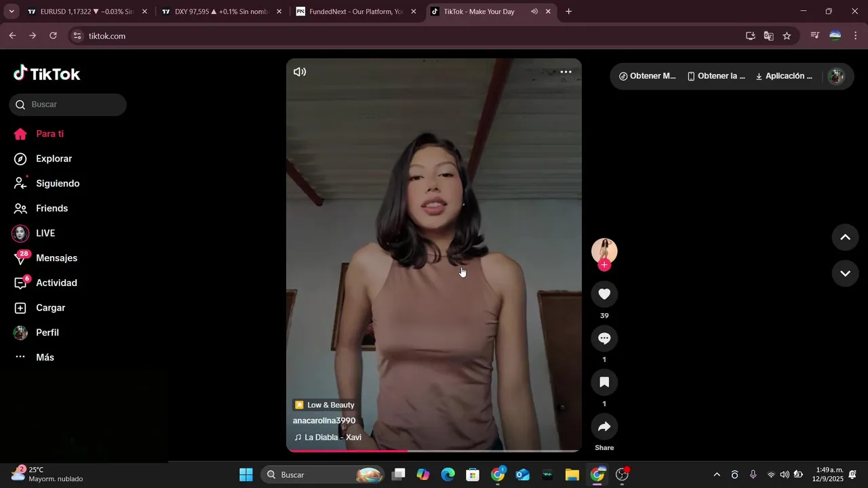
Task: Open the Explorar section
Action: (54, 159)
